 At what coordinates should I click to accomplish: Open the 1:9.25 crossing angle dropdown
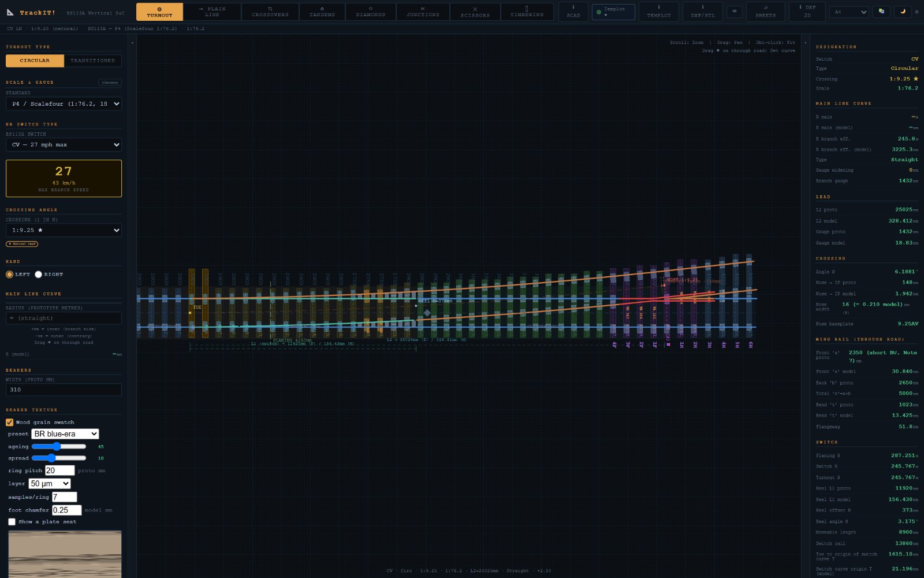point(64,230)
